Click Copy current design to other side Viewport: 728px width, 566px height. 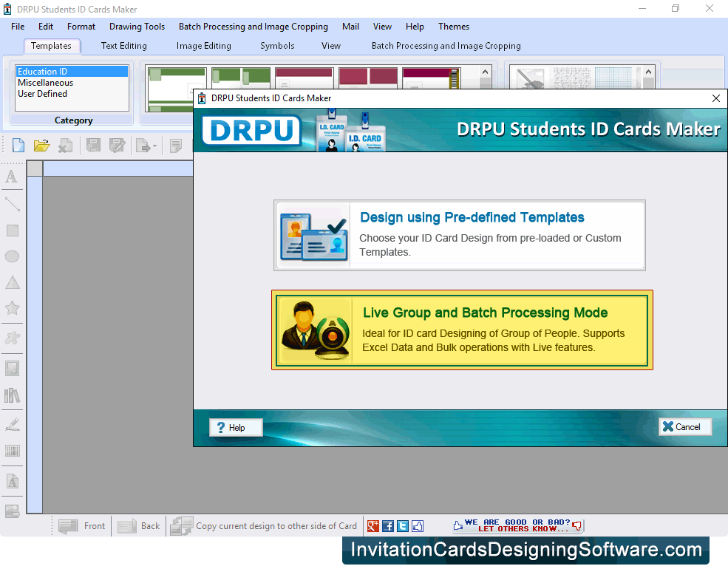pyautogui.click(x=263, y=526)
